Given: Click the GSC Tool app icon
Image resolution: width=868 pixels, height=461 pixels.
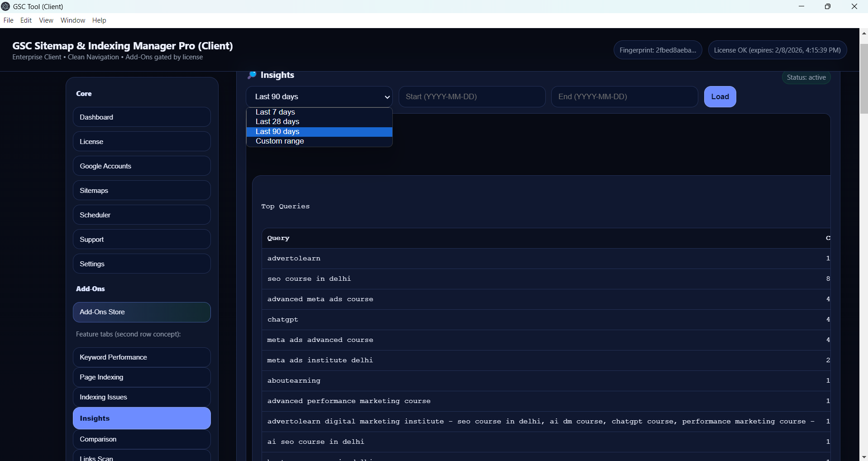Looking at the screenshot, I should coord(6,6).
